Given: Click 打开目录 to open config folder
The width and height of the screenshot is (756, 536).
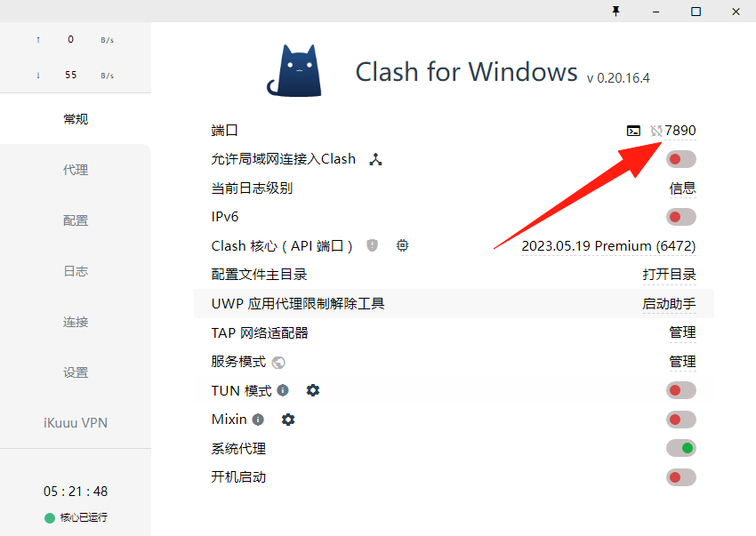Looking at the screenshot, I should pos(669,275).
